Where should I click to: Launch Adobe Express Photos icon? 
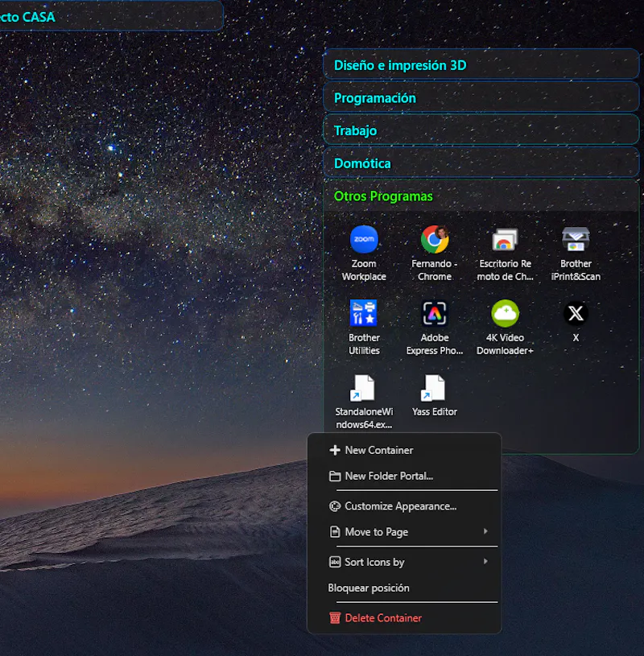[x=435, y=328]
